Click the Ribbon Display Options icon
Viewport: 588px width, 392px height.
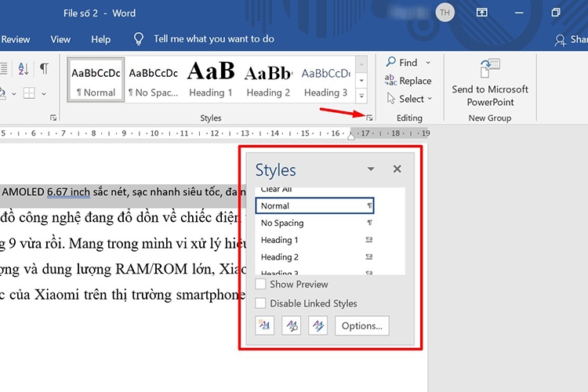482,13
